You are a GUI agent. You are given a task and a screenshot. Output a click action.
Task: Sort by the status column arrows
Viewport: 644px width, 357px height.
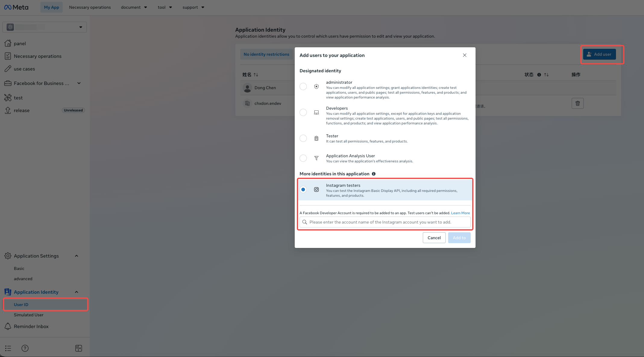[546, 75]
